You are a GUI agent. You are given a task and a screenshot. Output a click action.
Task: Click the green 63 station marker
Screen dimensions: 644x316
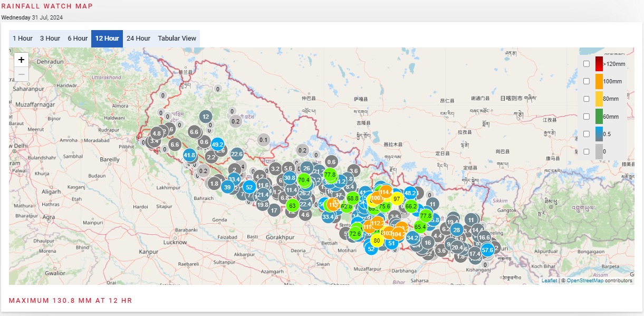292,205
